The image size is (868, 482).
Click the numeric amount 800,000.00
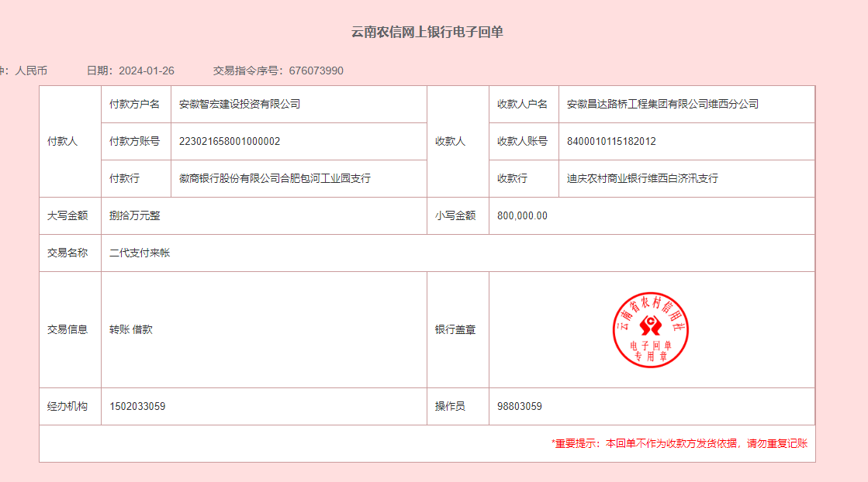pos(522,215)
